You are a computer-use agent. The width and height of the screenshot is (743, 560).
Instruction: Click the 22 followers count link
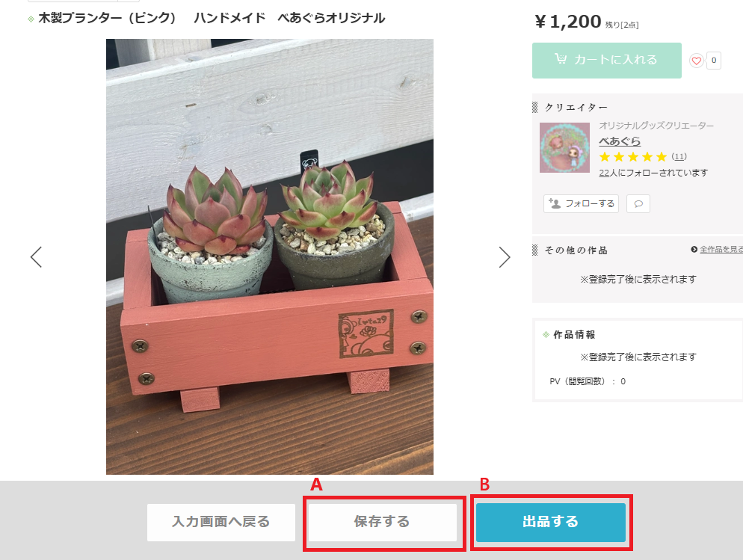604,173
